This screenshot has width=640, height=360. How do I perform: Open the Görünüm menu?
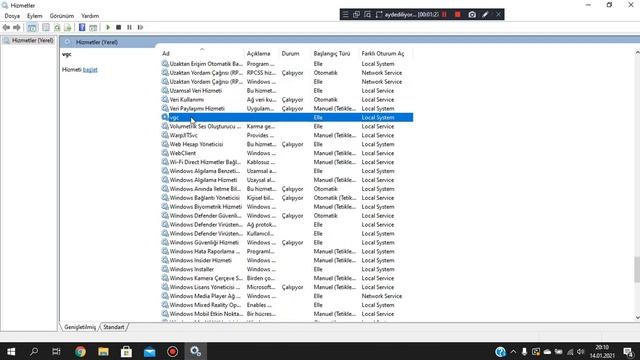(x=62, y=16)
